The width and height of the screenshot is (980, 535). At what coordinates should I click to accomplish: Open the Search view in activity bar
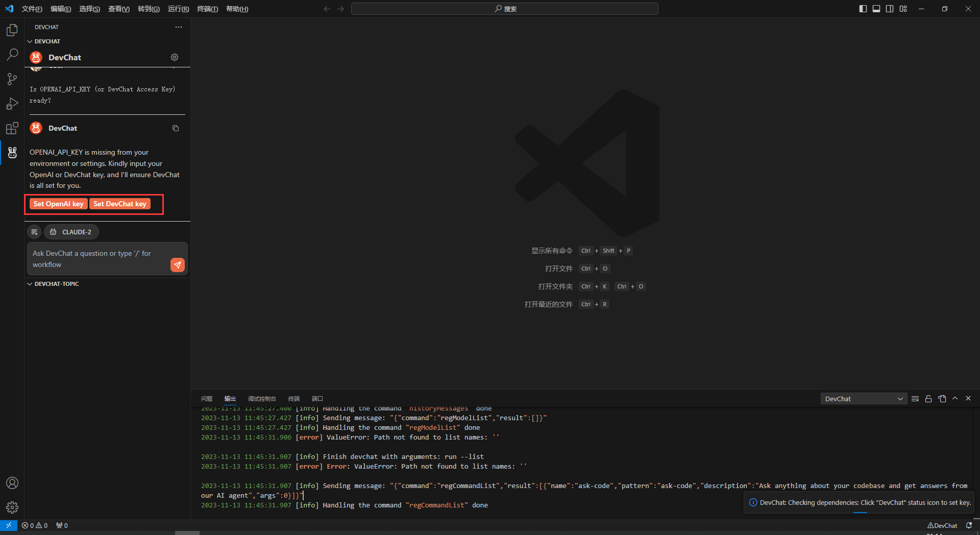coord(12,55)
